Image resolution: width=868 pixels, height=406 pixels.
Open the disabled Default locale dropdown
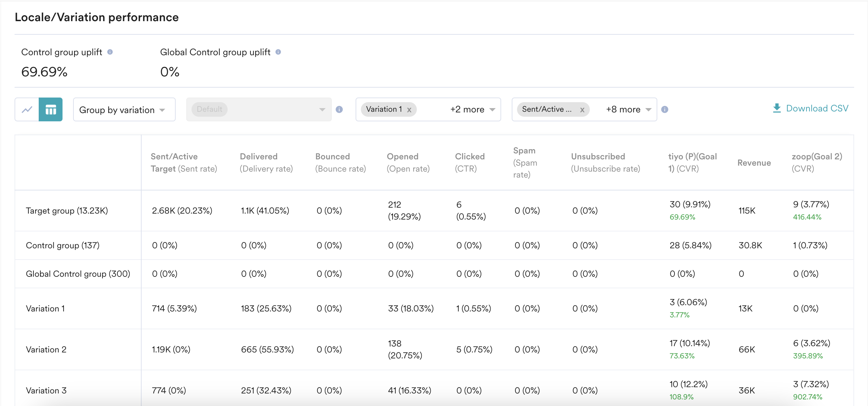[x=258, y=109]
